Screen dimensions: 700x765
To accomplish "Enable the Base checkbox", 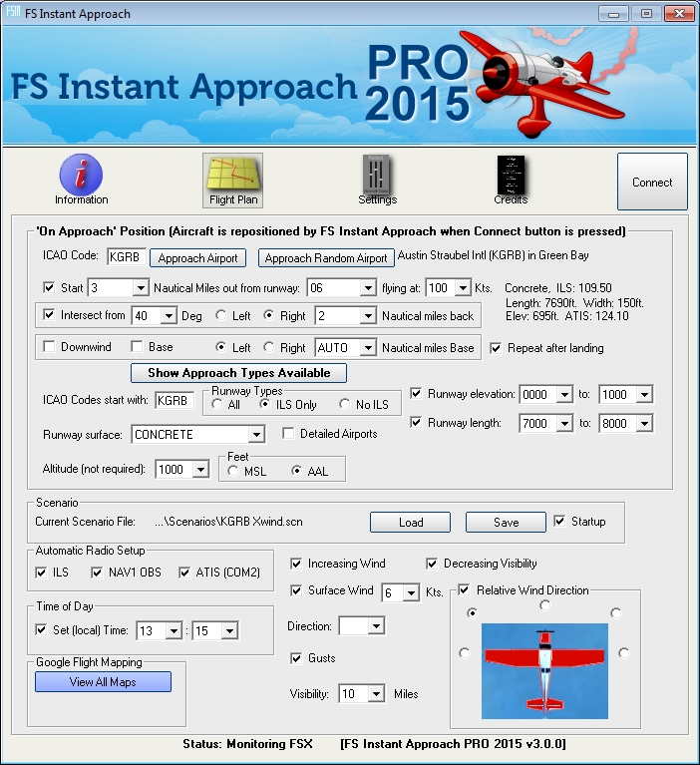I will click(137, 346).
